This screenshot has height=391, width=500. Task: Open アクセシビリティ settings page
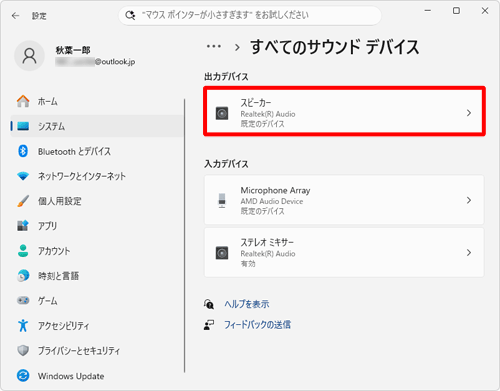point(97,325)
